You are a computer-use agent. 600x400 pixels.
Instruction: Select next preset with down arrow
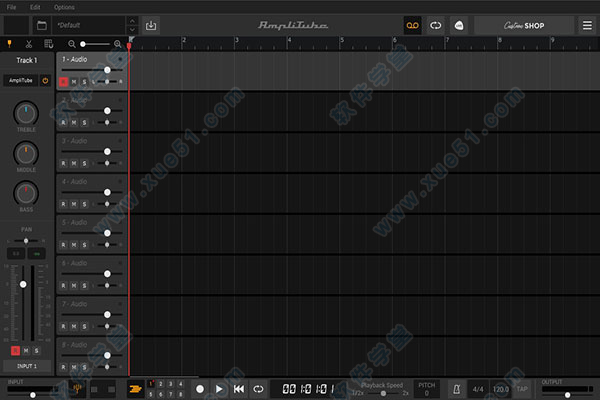[132, 30]
